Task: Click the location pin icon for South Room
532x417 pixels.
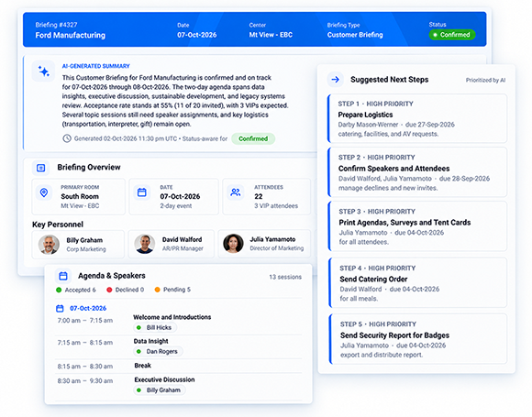Action: pos(44,192)
